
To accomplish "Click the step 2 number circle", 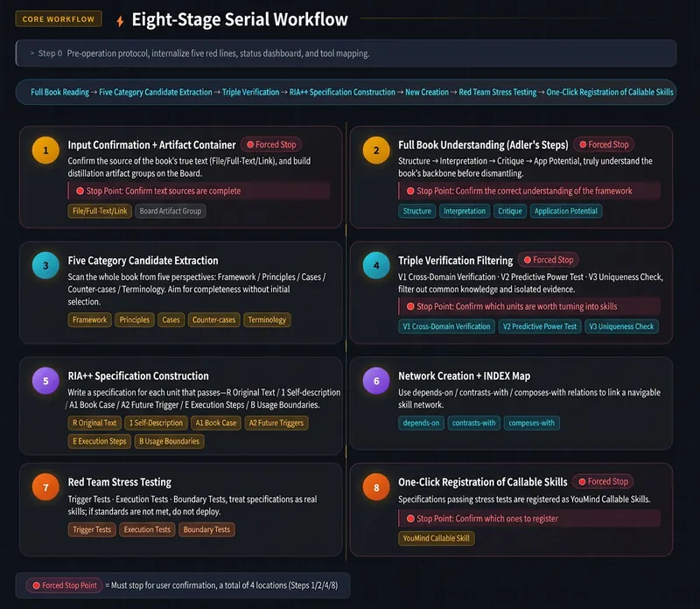I will 376,150.
